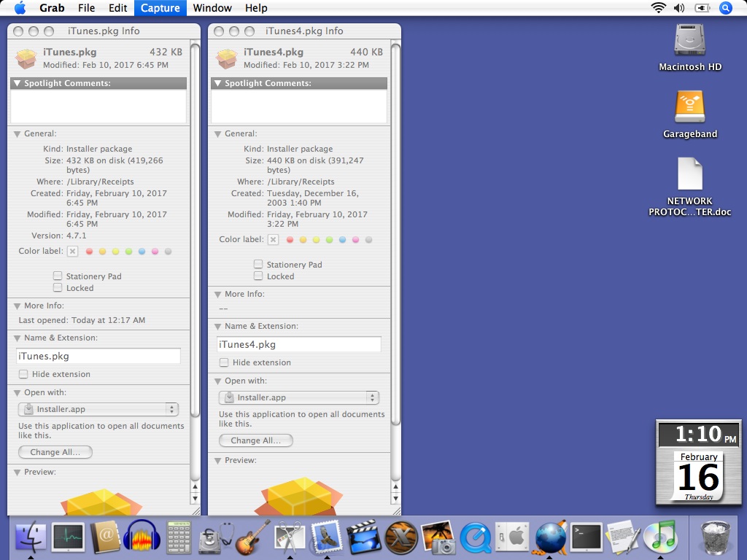Click the iTunes.pkg package icon in its header
Screen dimensions: 747x560
(26, 58)
